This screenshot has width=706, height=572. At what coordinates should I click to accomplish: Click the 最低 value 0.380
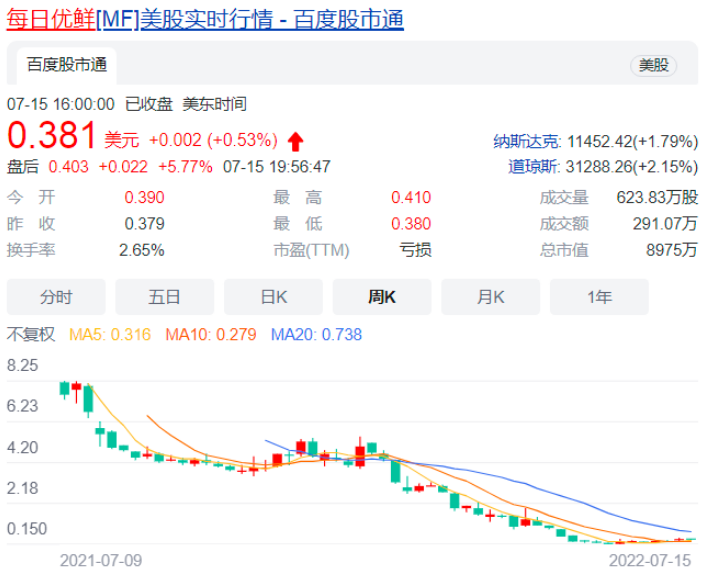click(411, 223)
